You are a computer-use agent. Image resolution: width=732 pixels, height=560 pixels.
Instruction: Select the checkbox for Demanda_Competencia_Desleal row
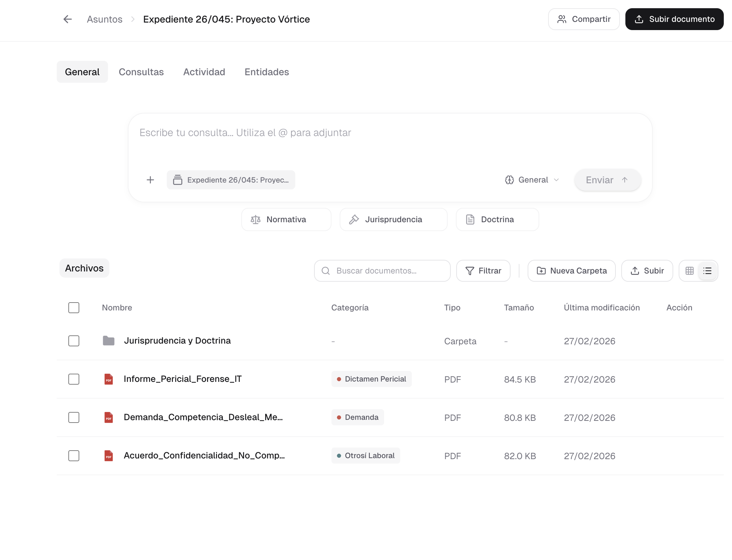73,417
